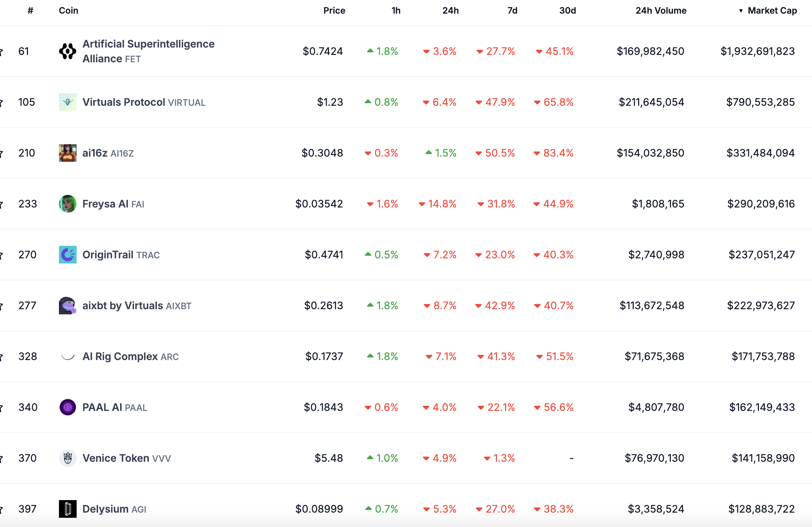Sort table by Price column header

coord(334,11)
